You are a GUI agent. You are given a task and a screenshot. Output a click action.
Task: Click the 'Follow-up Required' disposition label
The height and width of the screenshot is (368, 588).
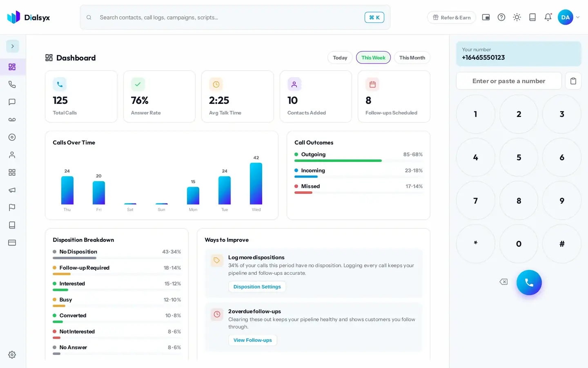tap(85, 268)
